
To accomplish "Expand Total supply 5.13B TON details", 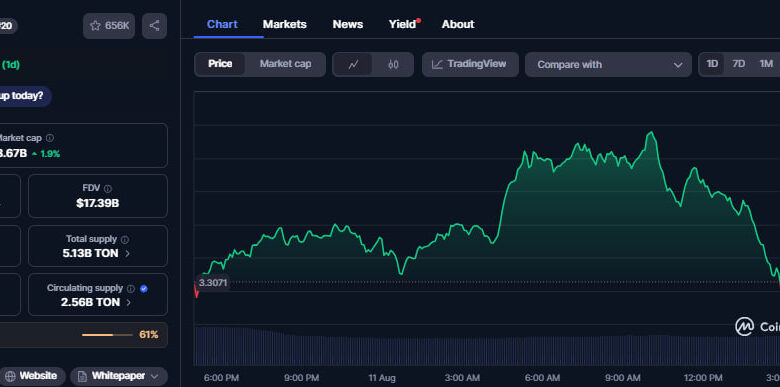I will click(x=98, y=253).
